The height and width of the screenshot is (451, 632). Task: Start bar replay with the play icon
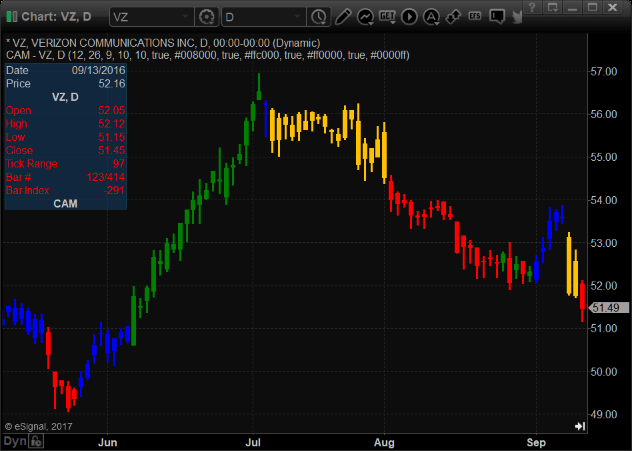pyautogui.click(x=409, y=17)
